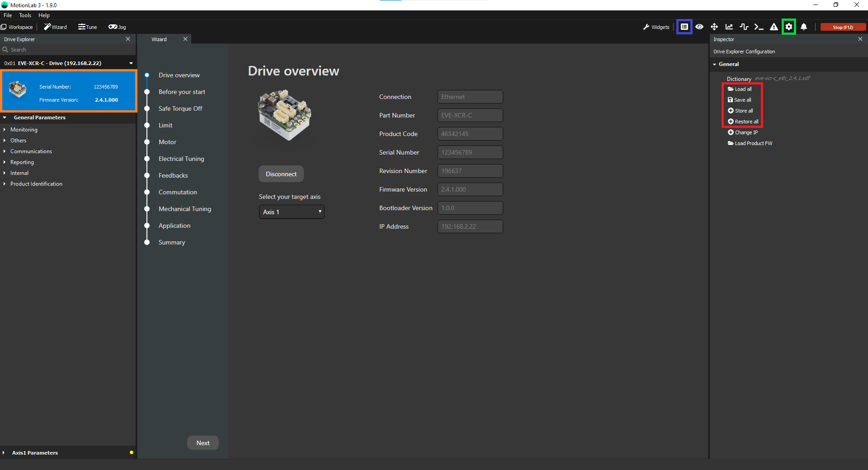Click the Serial Number field
The image size is (868, 470).
470,152
